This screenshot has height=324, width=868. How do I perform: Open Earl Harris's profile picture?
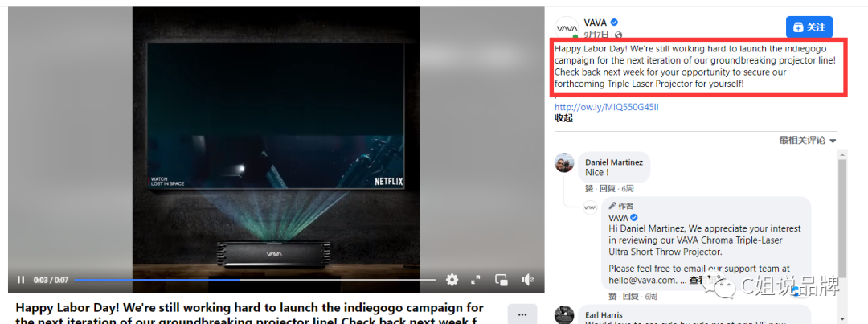coord(565,314)
